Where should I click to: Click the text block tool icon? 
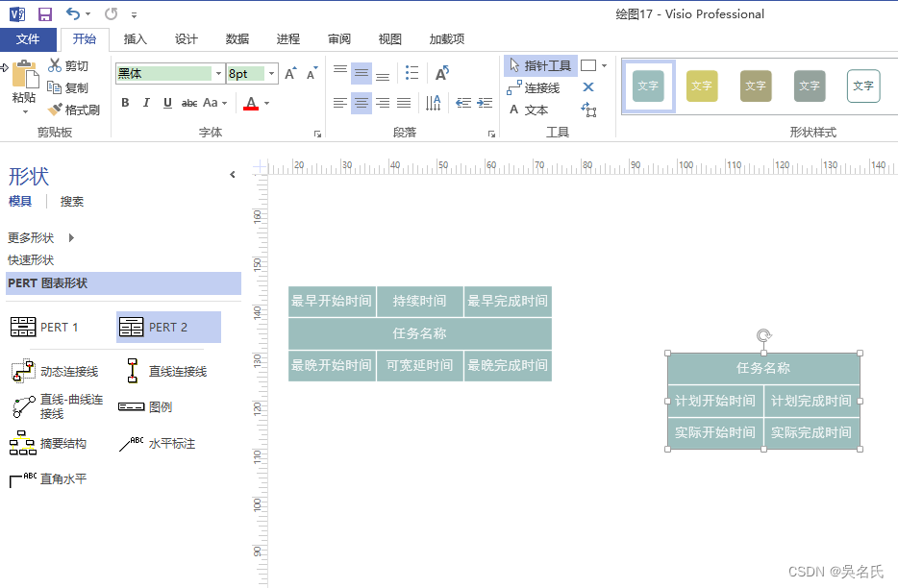tap(588, 109)
